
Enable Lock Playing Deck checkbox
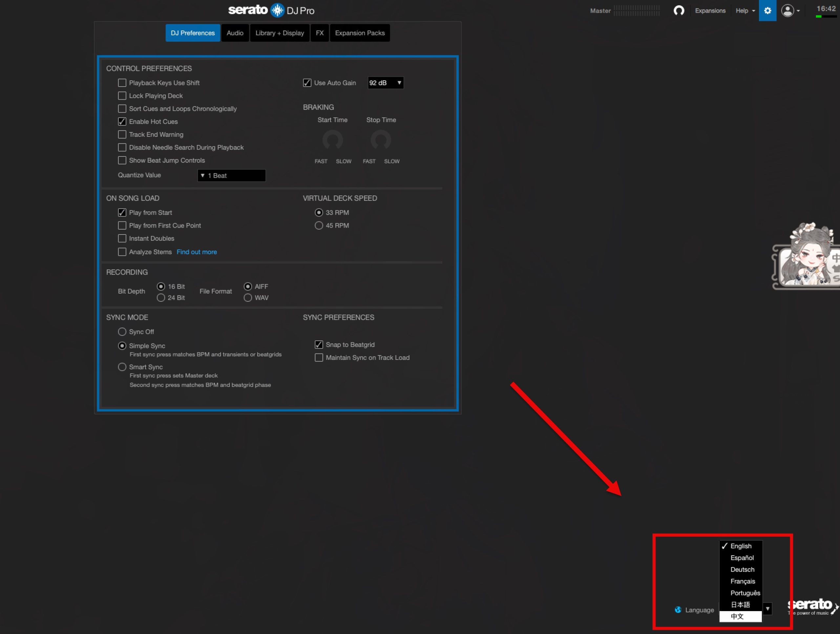(x=122, y=96)
